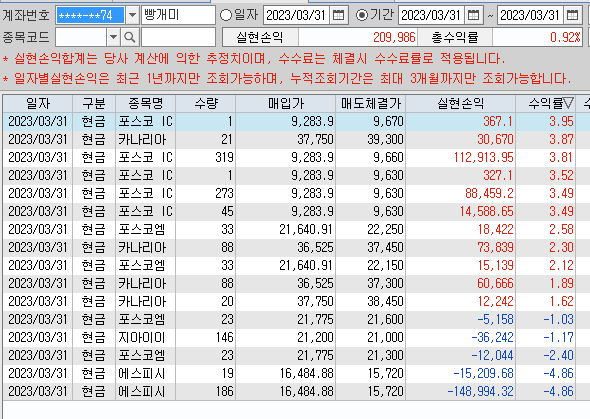Image resolution: width=590 pixels, height=419 pixels.
Task: Sort by the 종목명 column header
Action: click(x=146, y=103)
